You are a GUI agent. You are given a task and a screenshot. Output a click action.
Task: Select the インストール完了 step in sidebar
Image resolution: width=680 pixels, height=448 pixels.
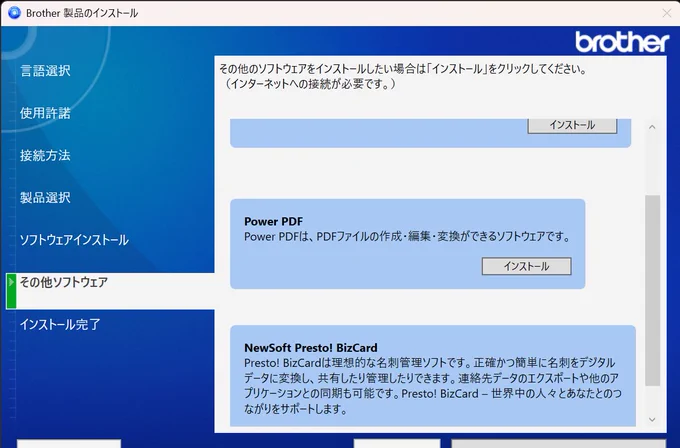click(60, 324)
